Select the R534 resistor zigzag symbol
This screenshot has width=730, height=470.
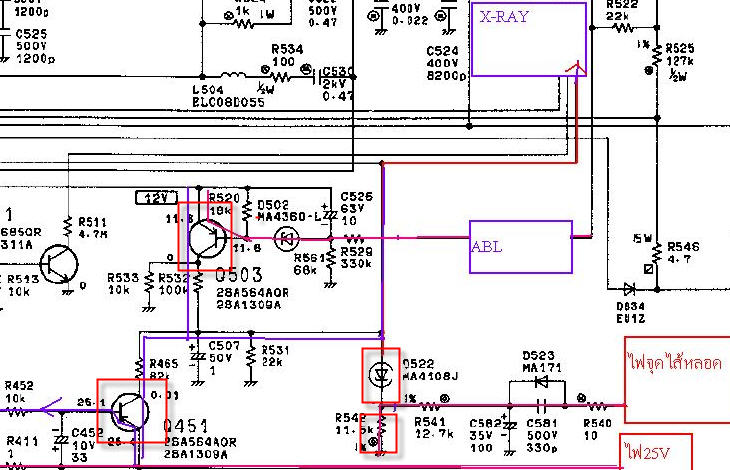(281, 76)
